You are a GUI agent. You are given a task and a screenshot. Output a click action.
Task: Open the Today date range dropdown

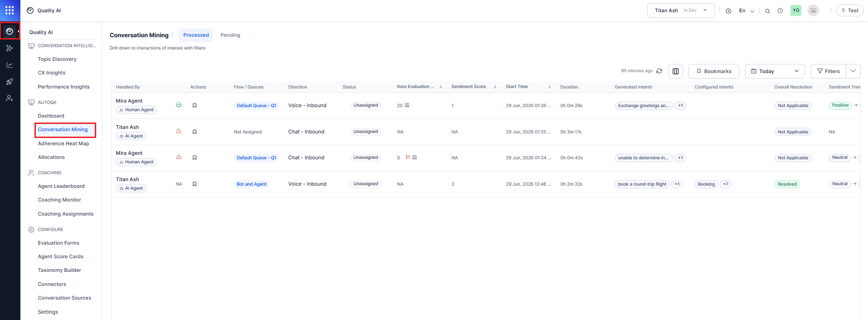coord(775,71)
